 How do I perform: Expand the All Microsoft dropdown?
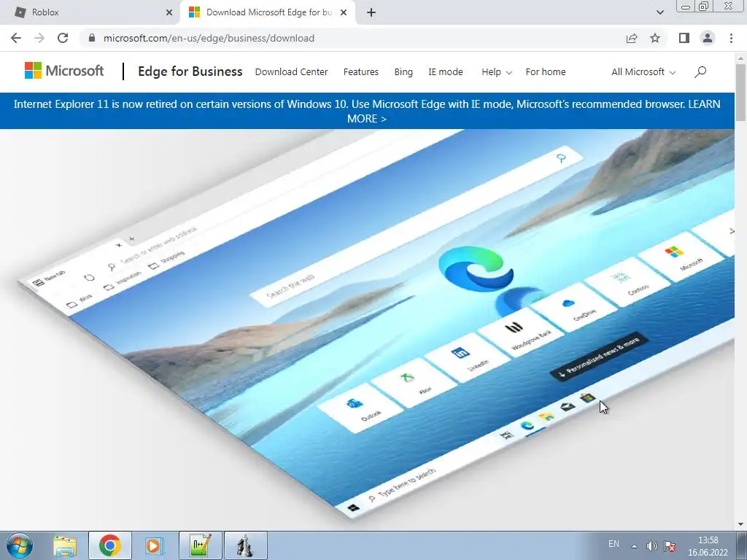click(x=643, y=72)
